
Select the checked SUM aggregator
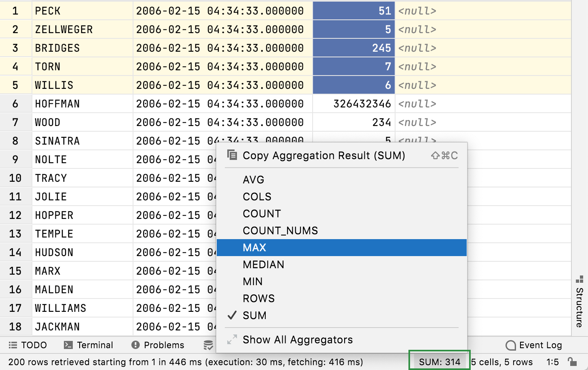click(342, 315)
